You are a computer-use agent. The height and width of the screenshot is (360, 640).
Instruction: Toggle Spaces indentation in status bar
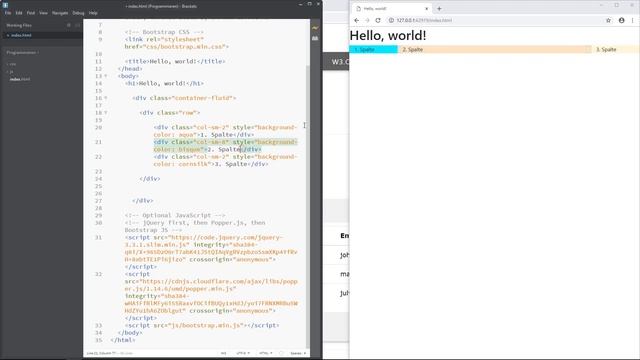coord(298,353)
